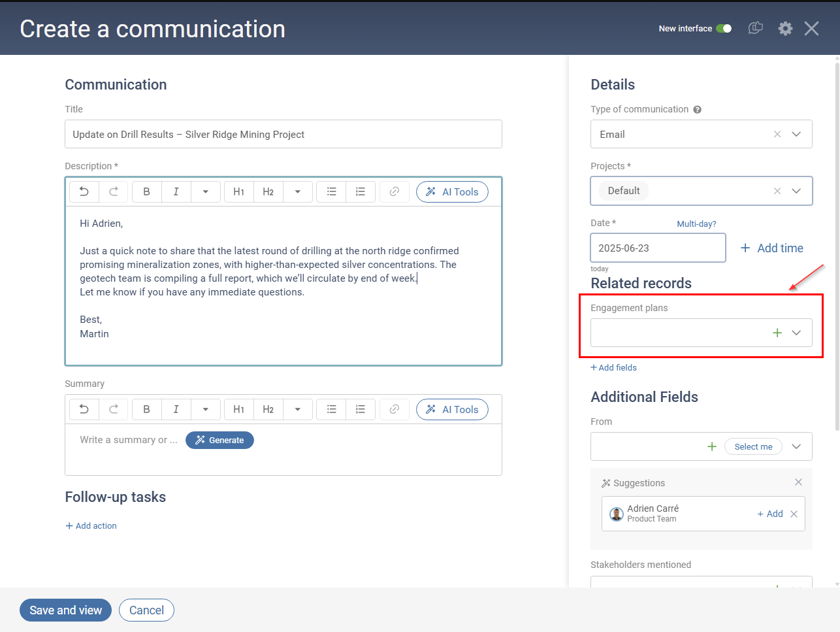Open the Projects dropdown chevron
Image resolution: width=840 pixels, height=632 pixels.
[x=796, y=191]
